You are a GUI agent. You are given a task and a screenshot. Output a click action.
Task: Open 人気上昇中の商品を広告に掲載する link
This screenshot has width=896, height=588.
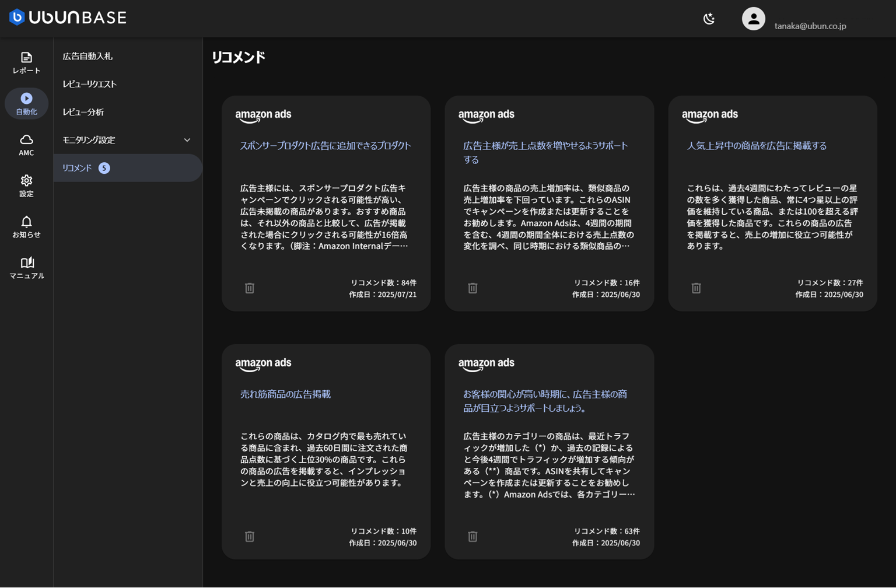click(x=757, y=146)
